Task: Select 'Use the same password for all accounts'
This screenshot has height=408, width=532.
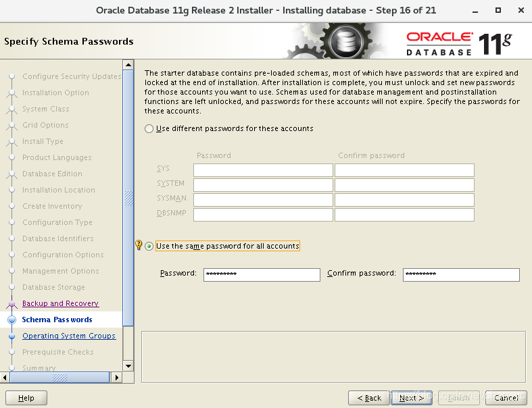Action: pos(149,247)
